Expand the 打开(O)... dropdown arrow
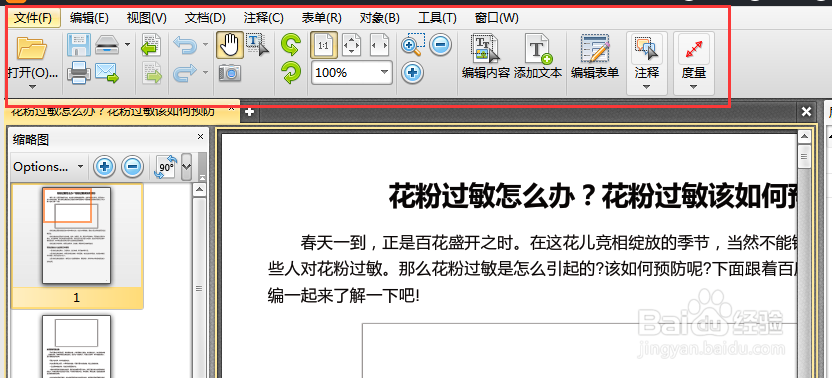Image resolution: width=832 pixels, height=378 pixels. click(32, 87)
